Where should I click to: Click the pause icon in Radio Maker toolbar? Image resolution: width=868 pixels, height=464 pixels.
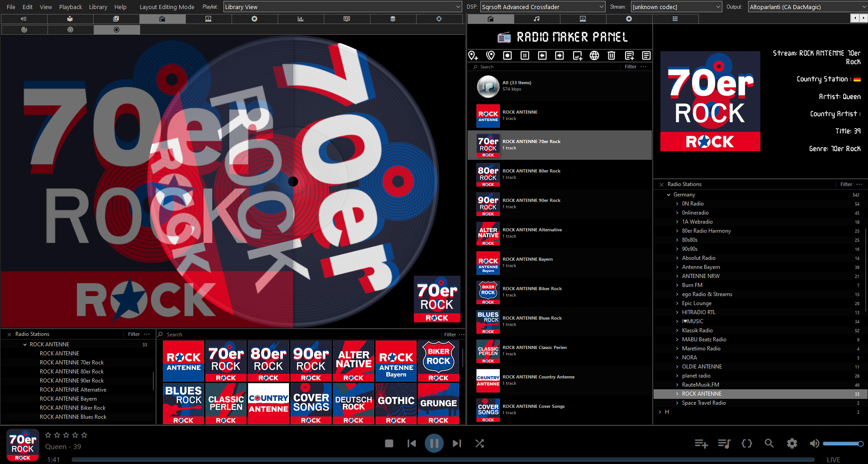click(x=525, y=55)
